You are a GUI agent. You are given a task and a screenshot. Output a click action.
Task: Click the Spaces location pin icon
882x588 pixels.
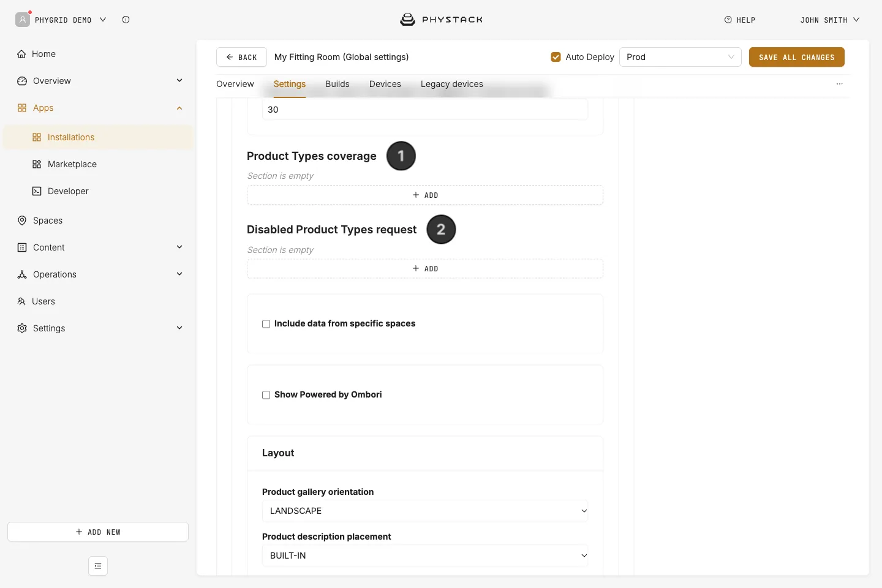[22, 221]
